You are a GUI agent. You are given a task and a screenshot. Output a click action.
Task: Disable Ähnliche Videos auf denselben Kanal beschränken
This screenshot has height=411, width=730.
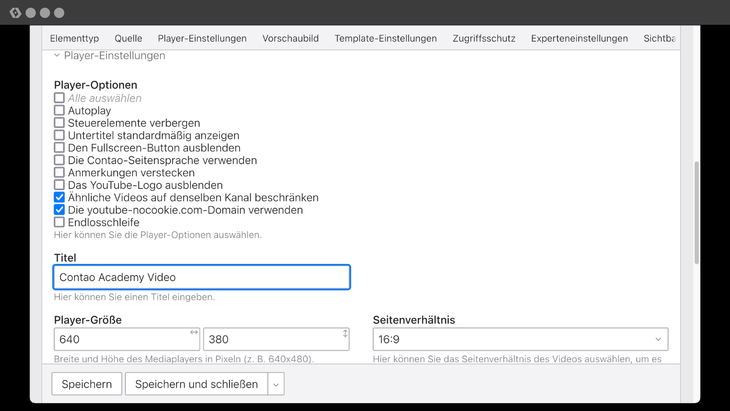[x=60, y=198]
